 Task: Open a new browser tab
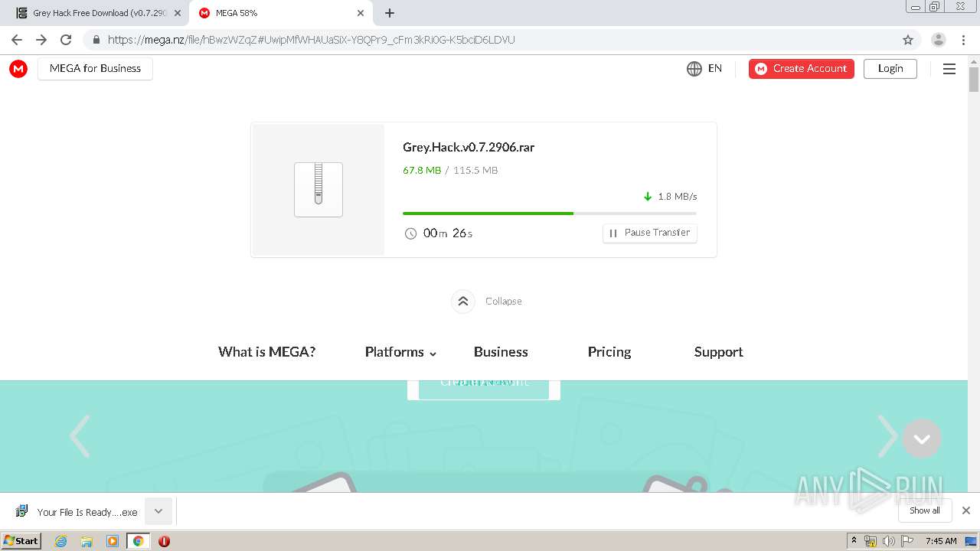pyautogui.click(x=390, y=13)
